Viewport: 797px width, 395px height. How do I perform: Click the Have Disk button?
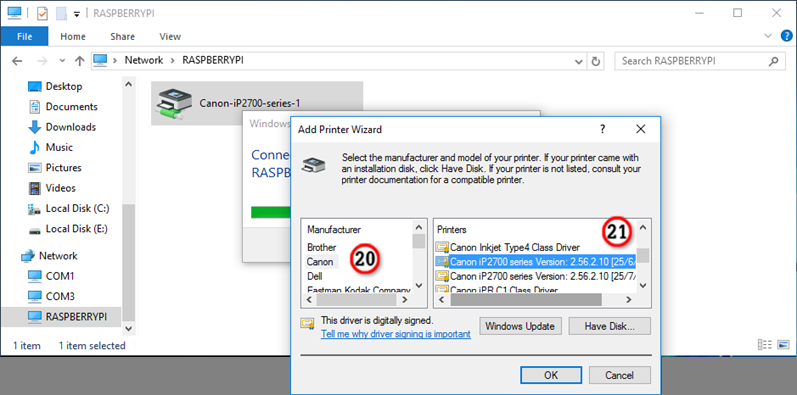[x=609, y=326]
